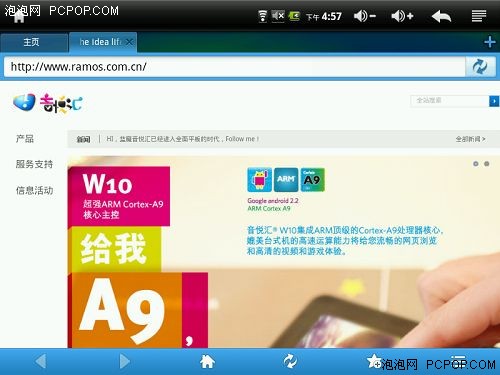The image size is (500, 375).
Task: Tap the home icon in status bar
Action: (x=19, y=17)
